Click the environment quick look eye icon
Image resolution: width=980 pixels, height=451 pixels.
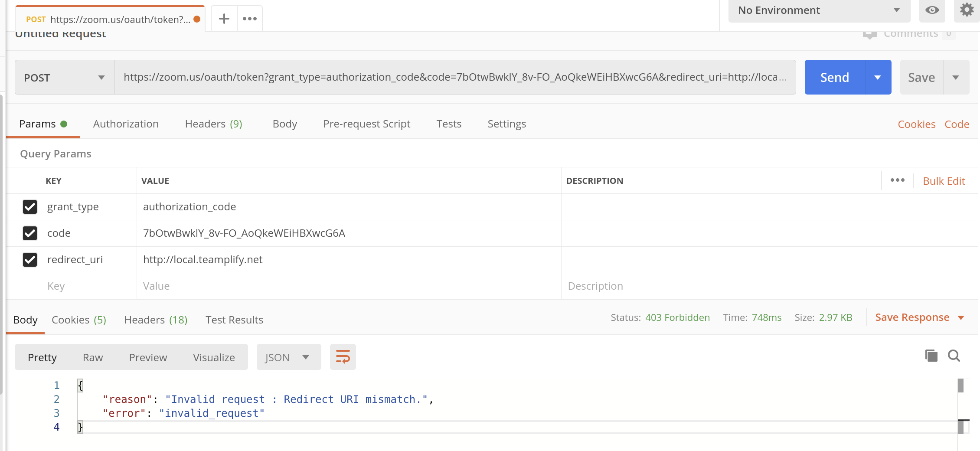(x=932, y=10)
